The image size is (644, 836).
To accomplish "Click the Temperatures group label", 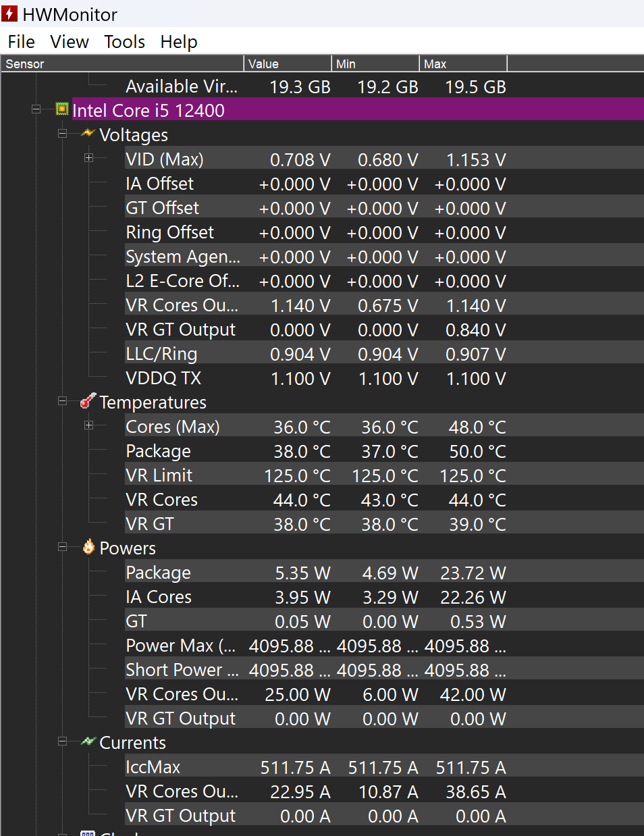I will click(153, 402).
